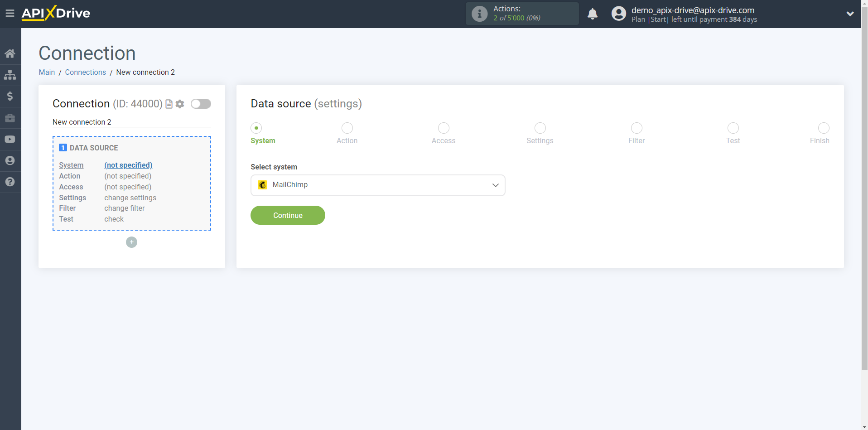Viewport: 868px width, 430px height.
Task: Open the hamburger menu
Action: click(10, 13)
